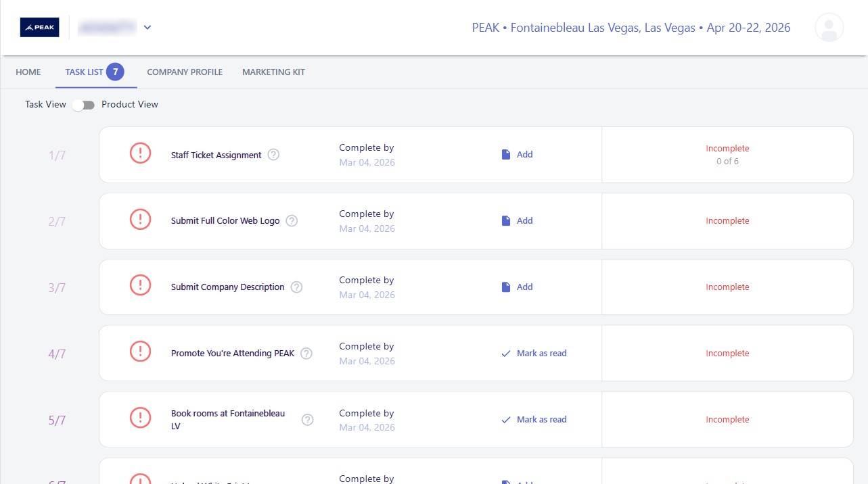Add file for Submit Full Color Web Logo
Screen dimensions: 868x484
click(x=518, y=221)
